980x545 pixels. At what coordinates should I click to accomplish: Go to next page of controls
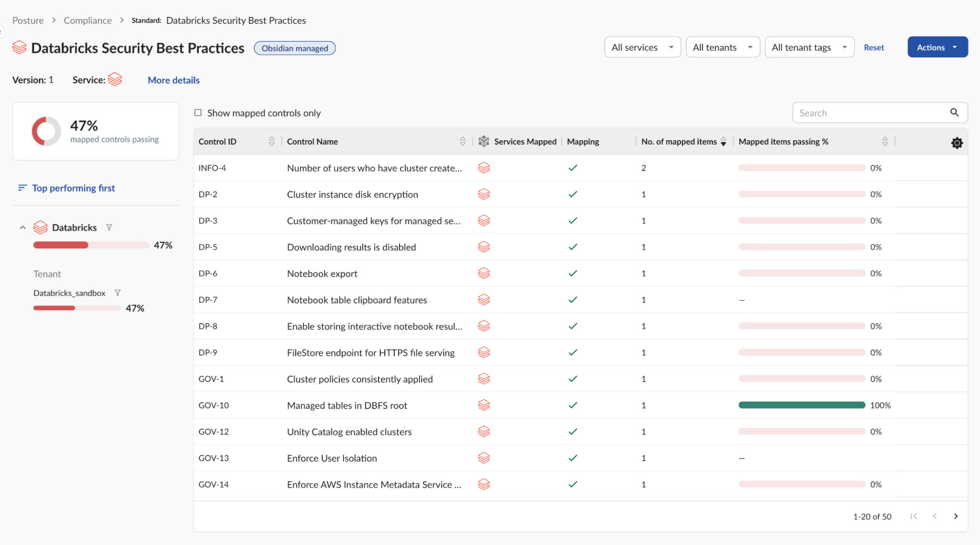pos(955,516)
